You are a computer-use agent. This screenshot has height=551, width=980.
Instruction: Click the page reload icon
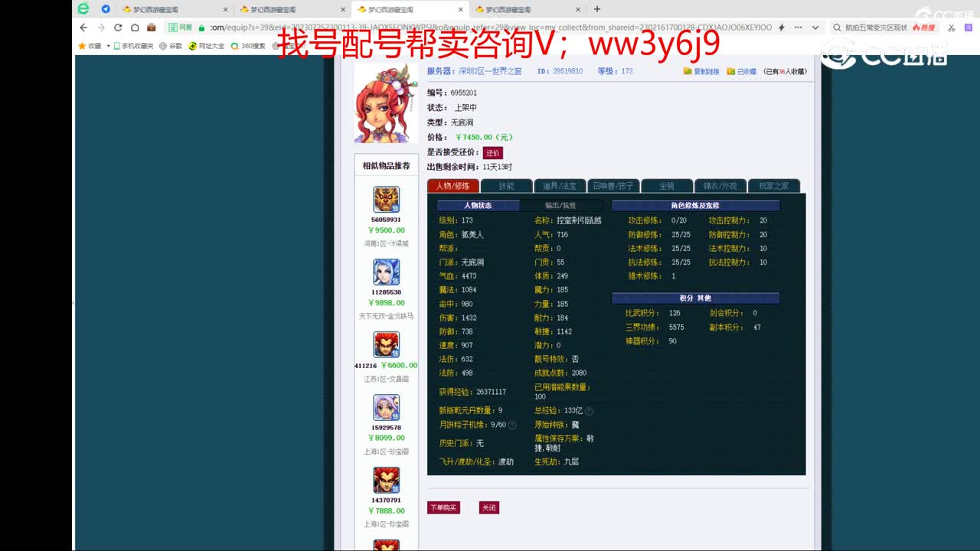coord(119,27)
